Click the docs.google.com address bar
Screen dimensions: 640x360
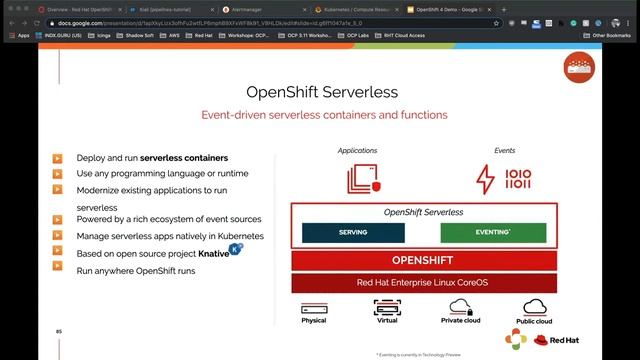[x=273, y=23]
